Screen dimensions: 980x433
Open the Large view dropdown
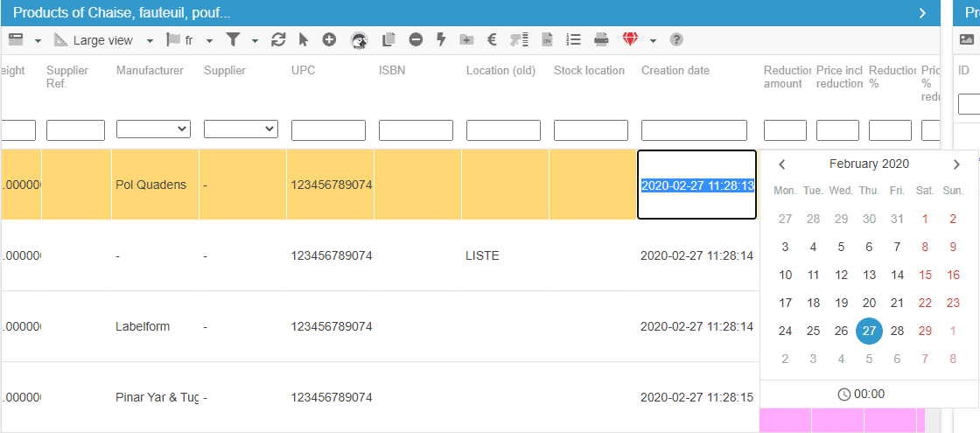tap(103, 40)
